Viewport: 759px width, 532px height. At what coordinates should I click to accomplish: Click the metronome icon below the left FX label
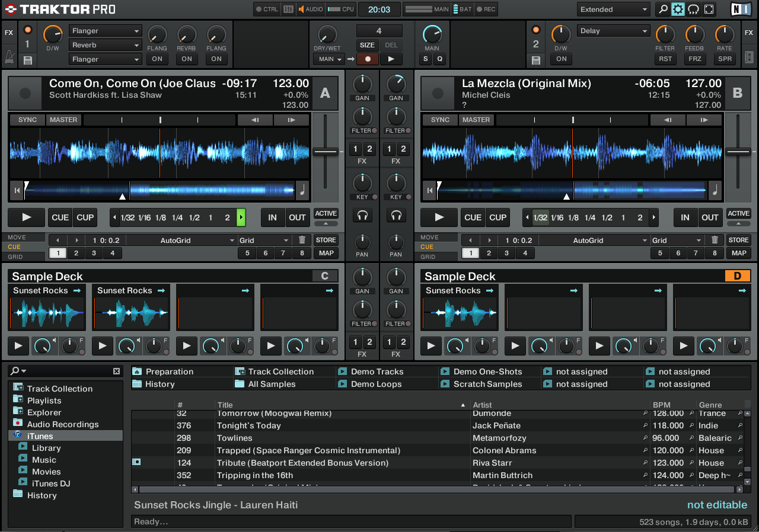pyautogui.click(x=9, y=57)
